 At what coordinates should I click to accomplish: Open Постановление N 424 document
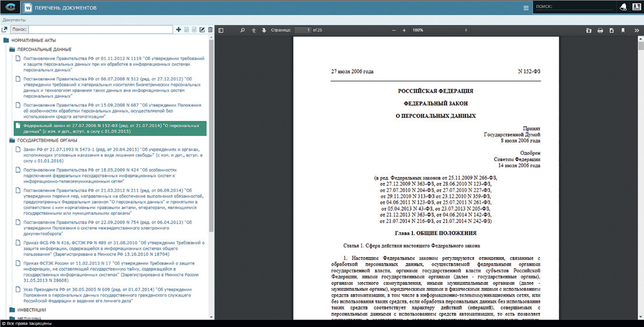(100, 175)
